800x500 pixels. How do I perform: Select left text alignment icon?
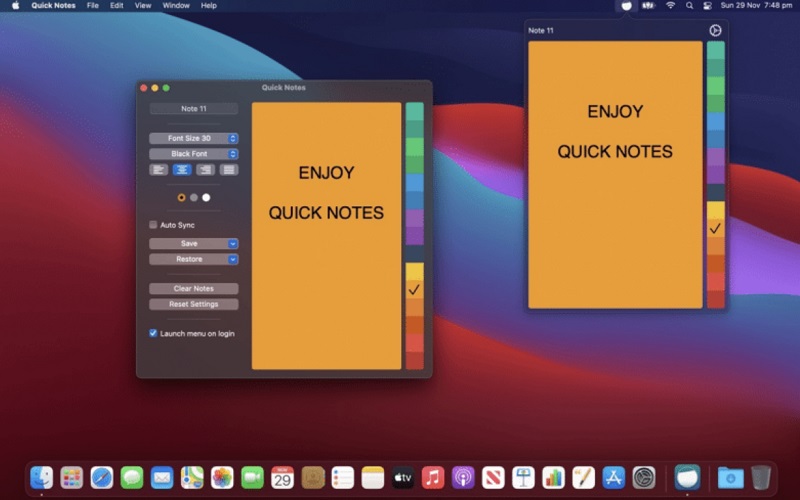[158, 170]
